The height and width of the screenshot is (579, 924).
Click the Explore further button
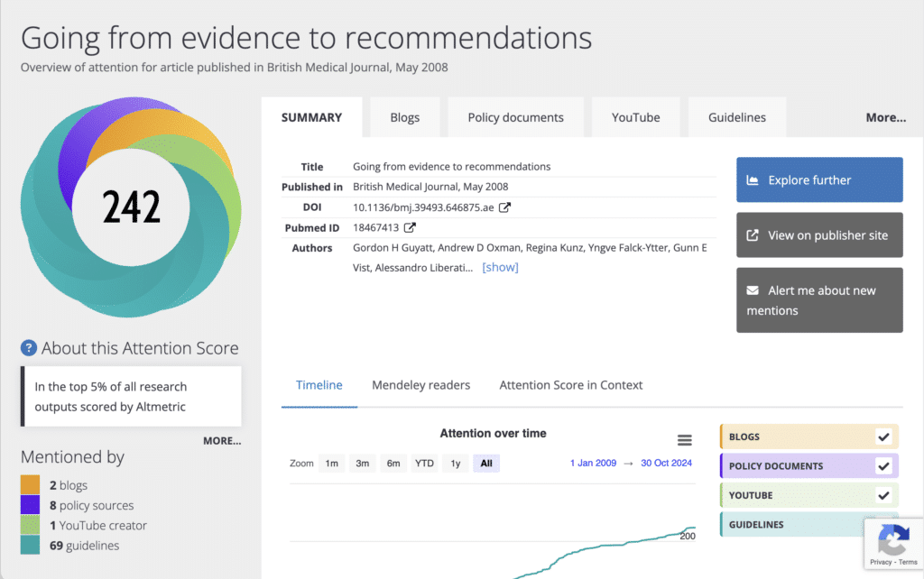tap(819, 179)
